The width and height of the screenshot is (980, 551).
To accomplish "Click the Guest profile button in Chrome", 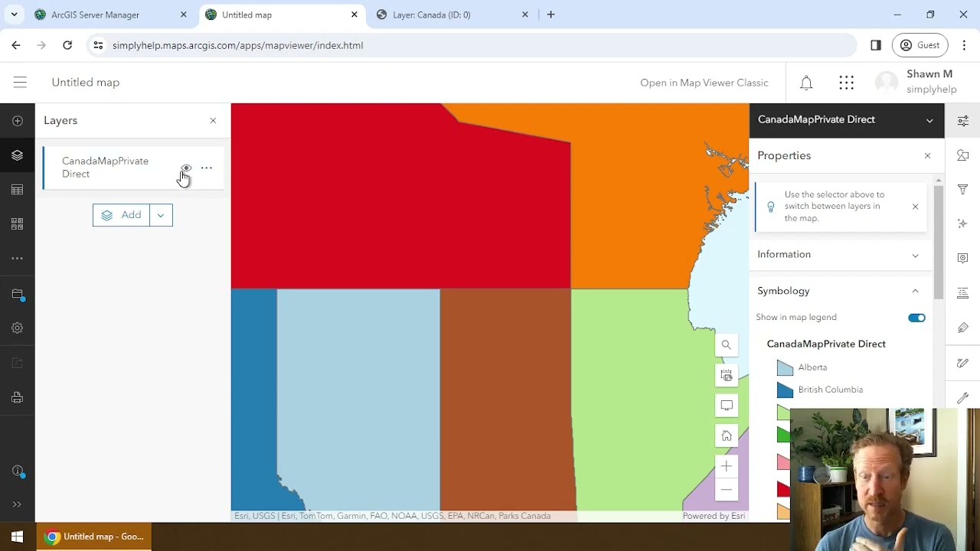I will tap(920, 45).
